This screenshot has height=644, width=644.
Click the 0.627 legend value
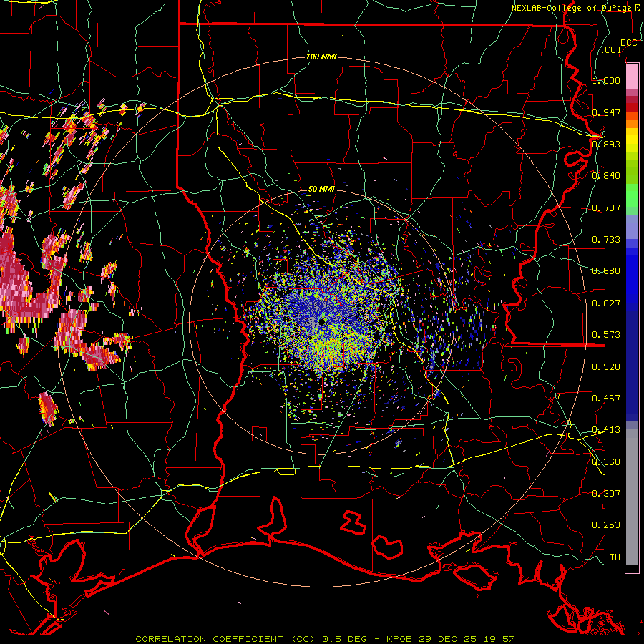pyautogui.click(x=606, y=303)
